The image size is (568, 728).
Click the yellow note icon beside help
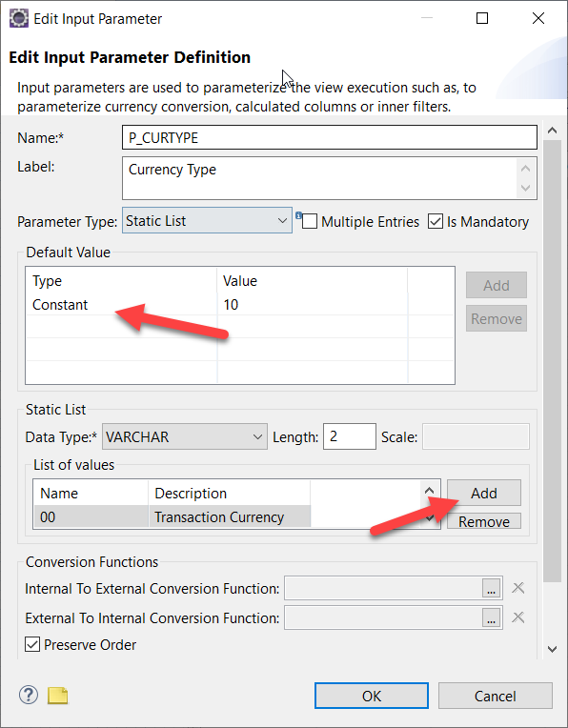coord(58,696)
